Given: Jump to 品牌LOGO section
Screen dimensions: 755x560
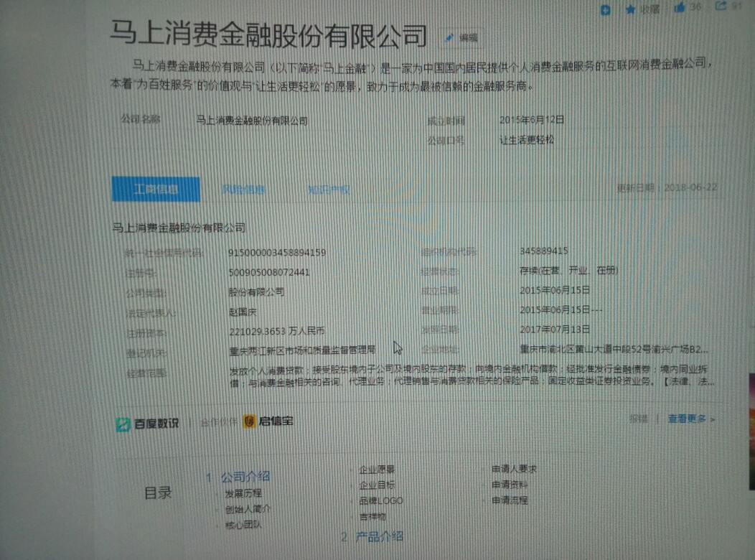Looking at the screenshot, I should click(x=381, y=501).
